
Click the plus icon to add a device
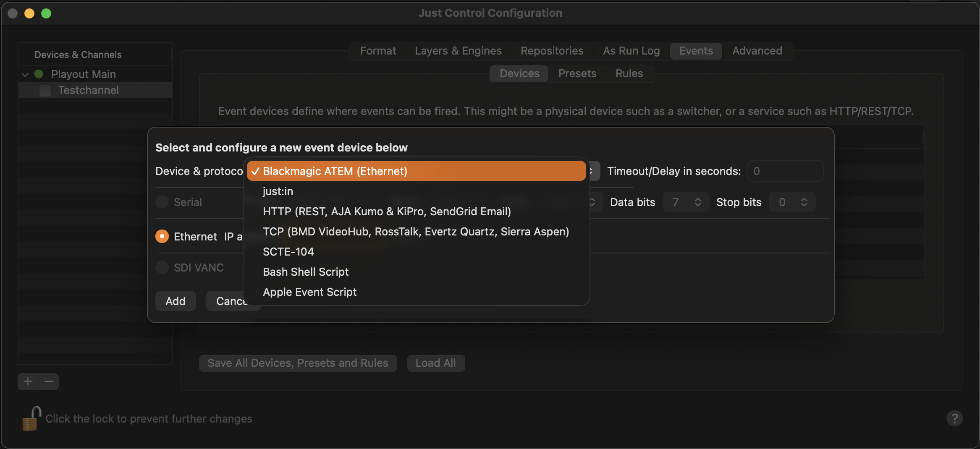28,381
